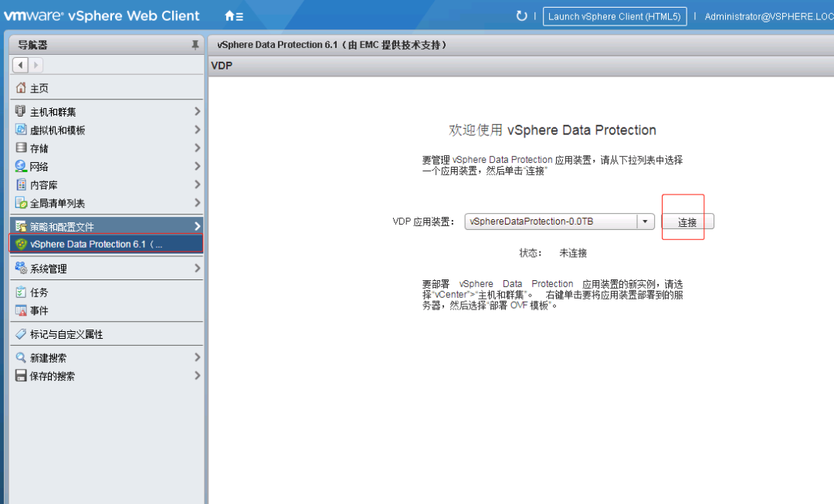
Task: Click the 导航器 panel title
Action: (x=33, y=46)
